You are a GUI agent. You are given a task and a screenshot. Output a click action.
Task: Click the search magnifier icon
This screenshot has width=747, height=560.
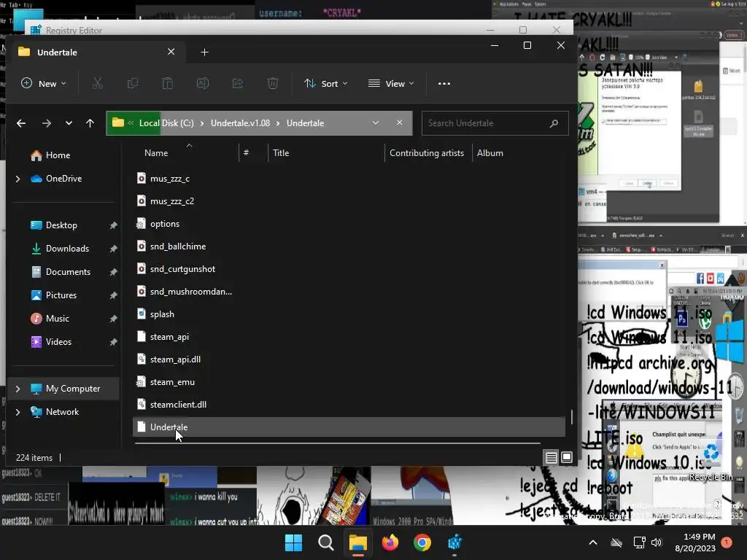tap(554, 123)
